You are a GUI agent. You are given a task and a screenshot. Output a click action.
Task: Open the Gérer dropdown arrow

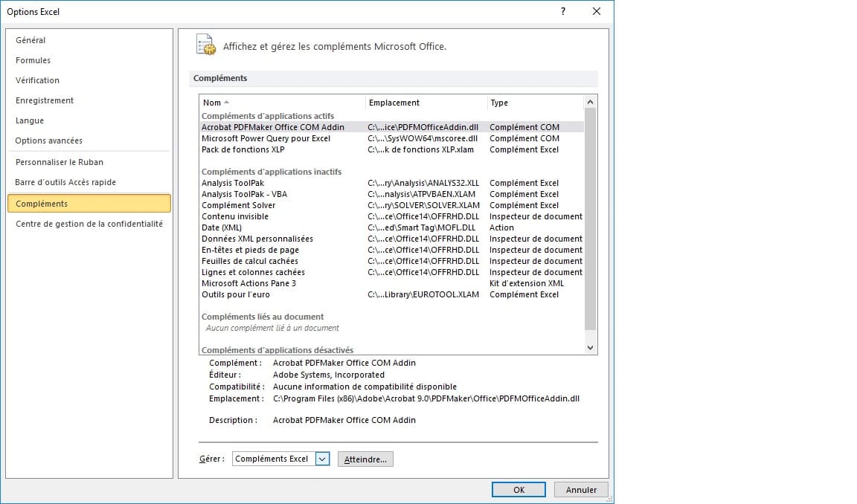tap(322, 459)
